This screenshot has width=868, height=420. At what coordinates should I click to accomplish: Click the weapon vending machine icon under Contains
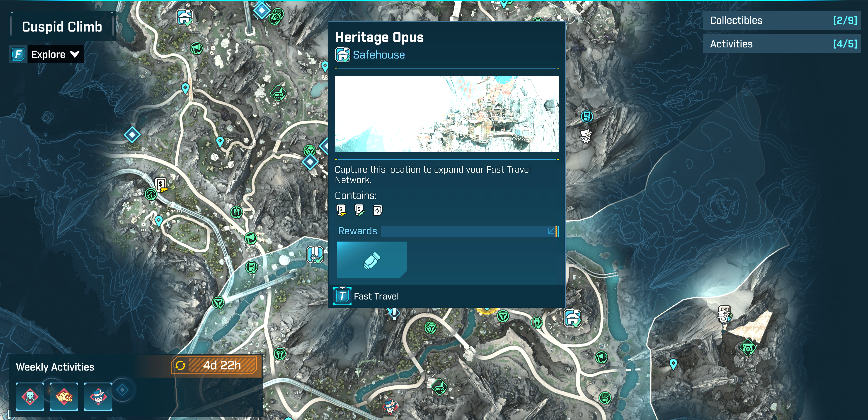[x=341, y=210]
